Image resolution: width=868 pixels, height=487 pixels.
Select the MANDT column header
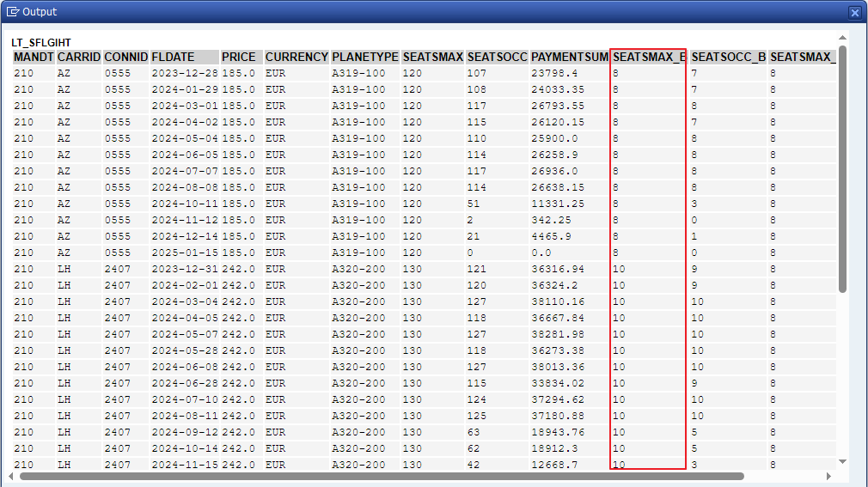click(34, 57)
